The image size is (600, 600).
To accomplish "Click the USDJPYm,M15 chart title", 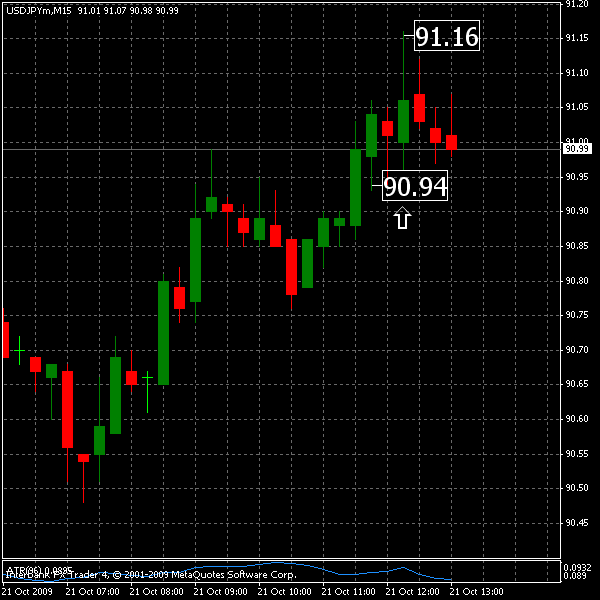I will pos(39,11).
